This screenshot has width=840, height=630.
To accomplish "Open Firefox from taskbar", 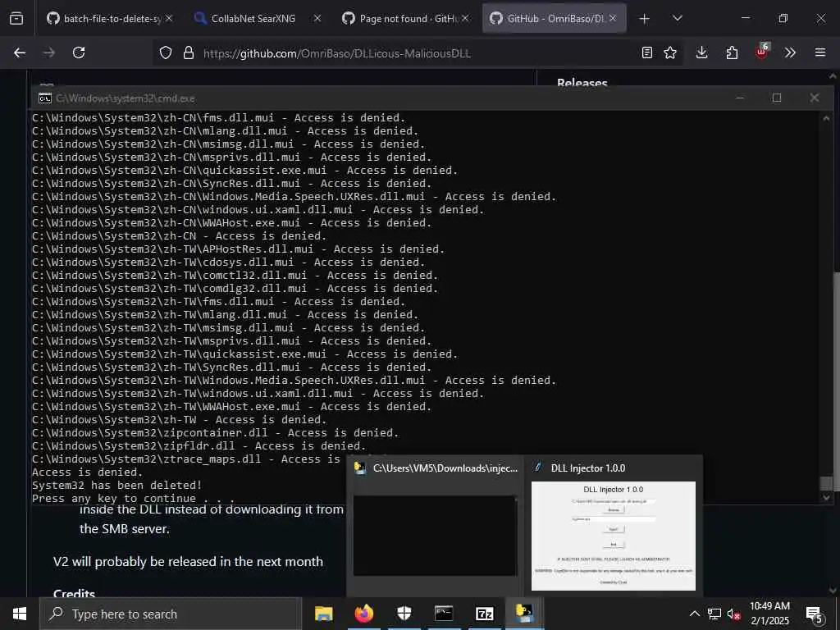I will pyautogui.click(x=364, y=614).
